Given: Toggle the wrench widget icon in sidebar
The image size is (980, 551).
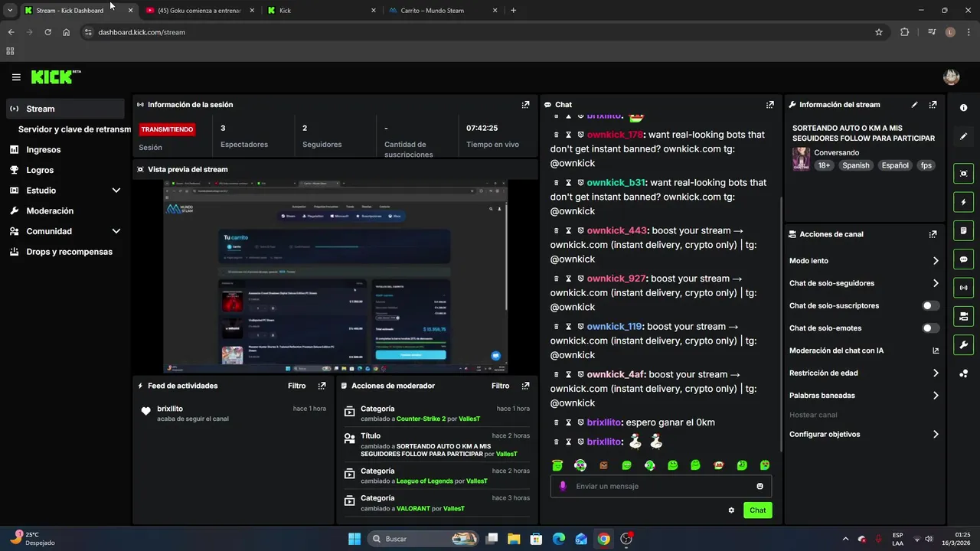Looking at the screenshot, I should [963, 344].
